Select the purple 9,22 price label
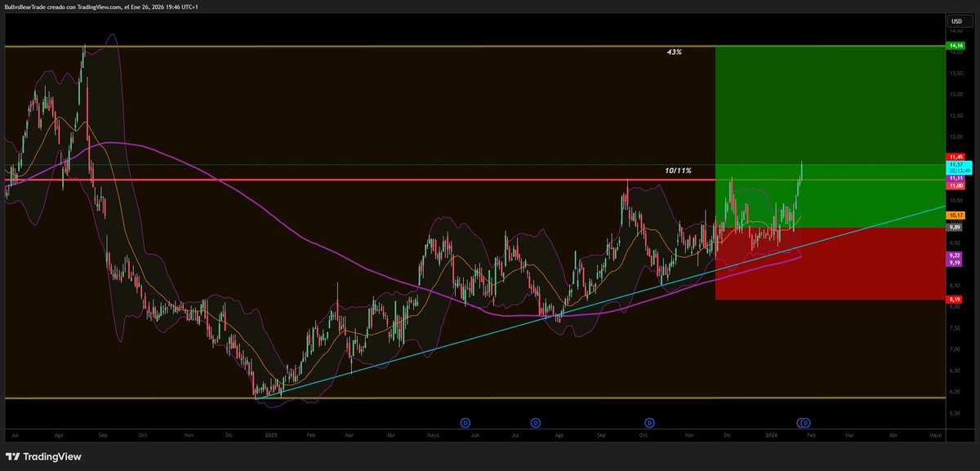This screenshot has height=471, width=980. 955,255
